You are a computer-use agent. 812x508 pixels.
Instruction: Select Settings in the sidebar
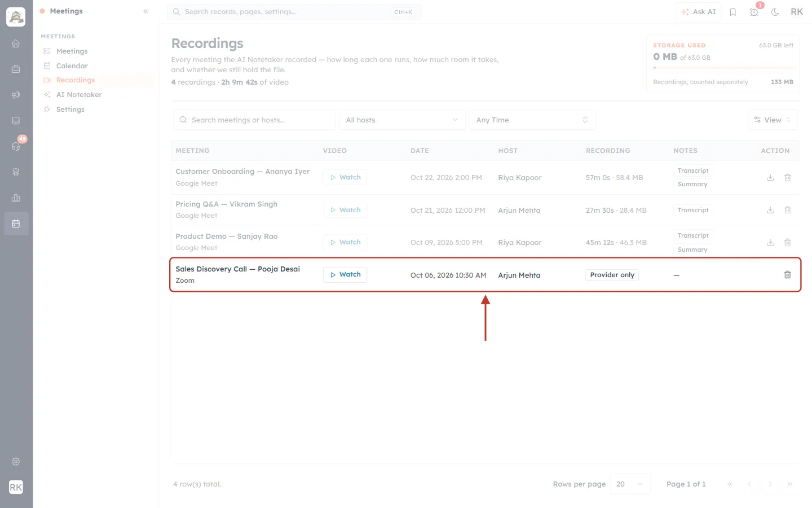point(70,110)
